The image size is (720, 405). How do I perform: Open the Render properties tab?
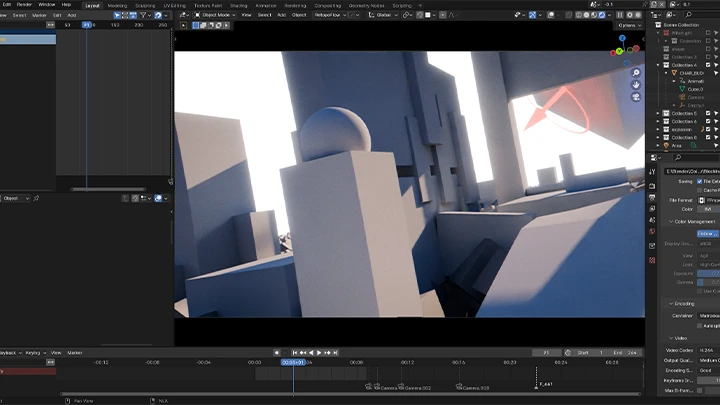pyautogui.click(x=652, y=186)
